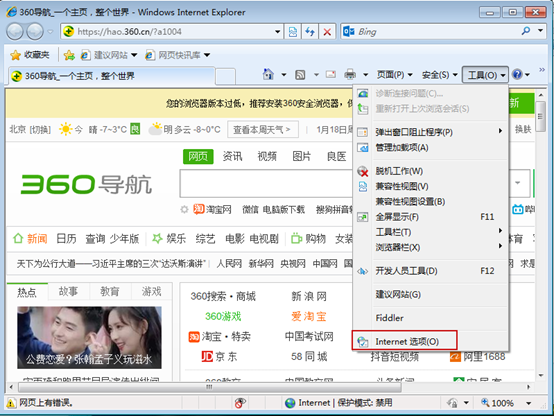
Task: Click the privacy eye icon in status bar
Action: point(240,403)
